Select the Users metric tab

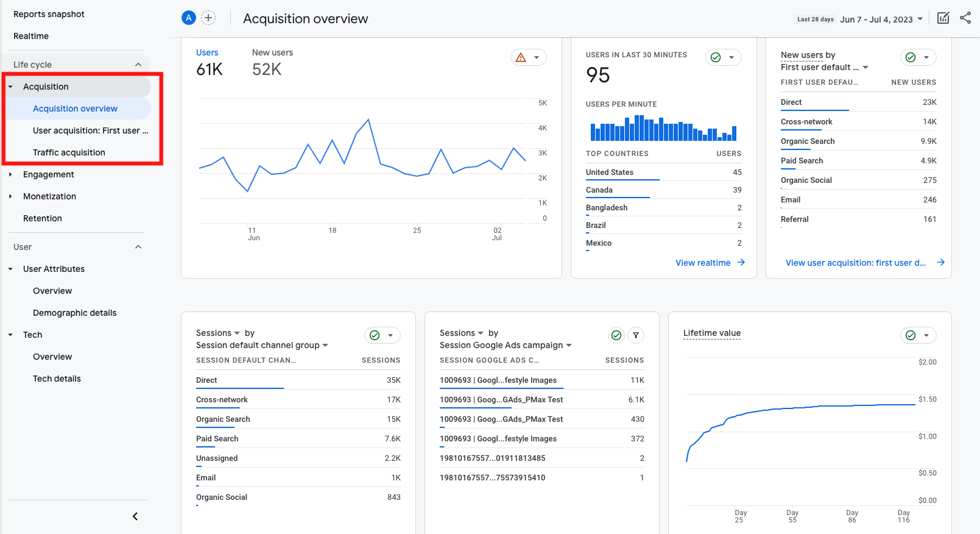pyautogui.click(x=207, y=53)
